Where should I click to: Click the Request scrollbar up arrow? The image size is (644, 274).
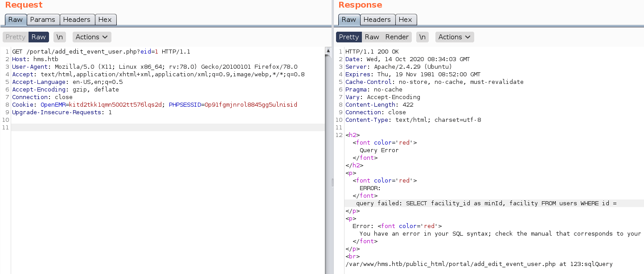(328, 51)
